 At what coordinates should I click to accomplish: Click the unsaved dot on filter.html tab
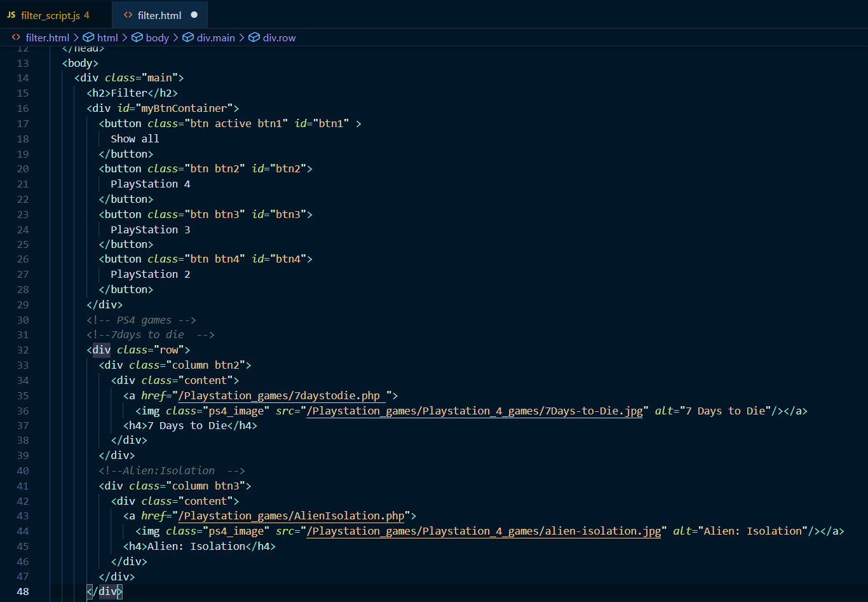click(194, 15)
